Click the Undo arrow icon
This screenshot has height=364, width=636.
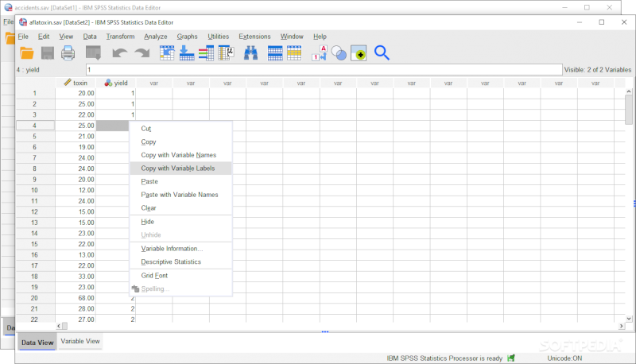[119, 53]
